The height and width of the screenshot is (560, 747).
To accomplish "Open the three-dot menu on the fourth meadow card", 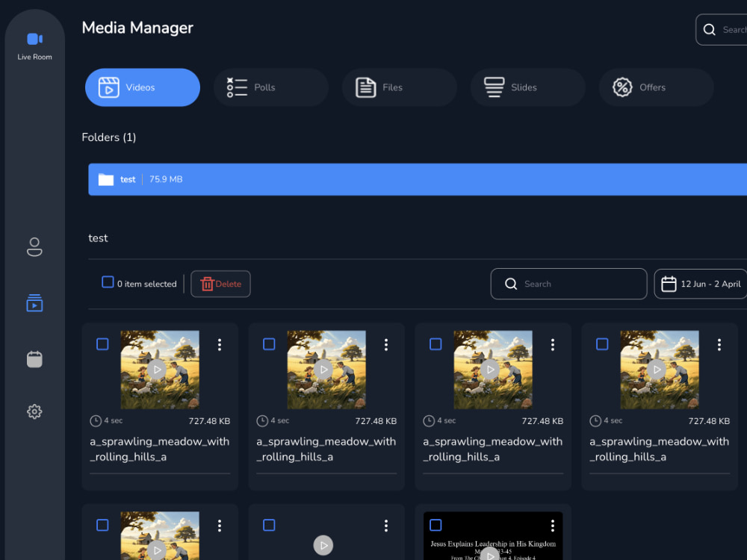I will tap(719, 345).
